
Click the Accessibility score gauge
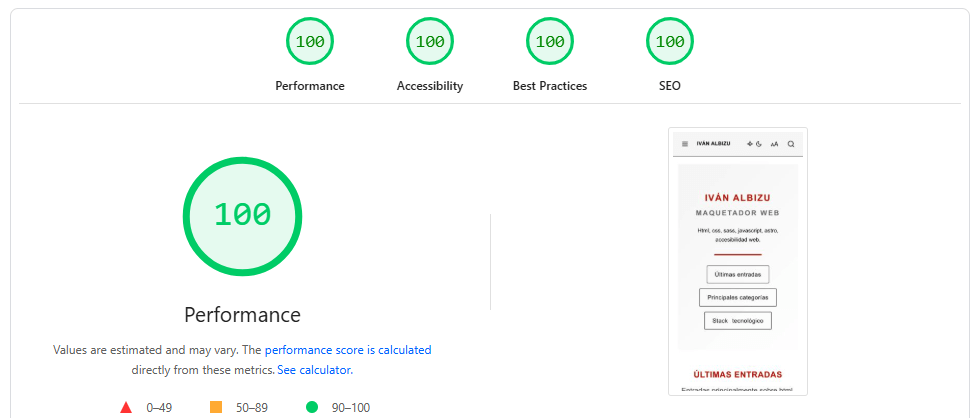(430, 42)
